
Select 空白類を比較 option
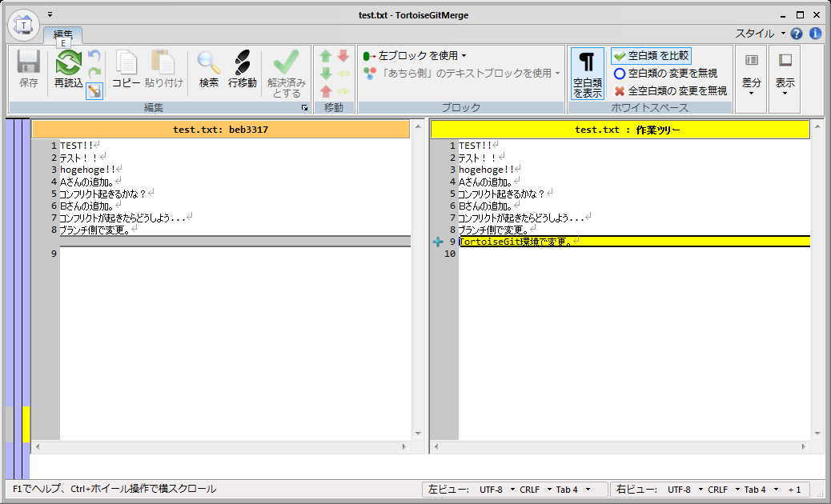(652, 55)
